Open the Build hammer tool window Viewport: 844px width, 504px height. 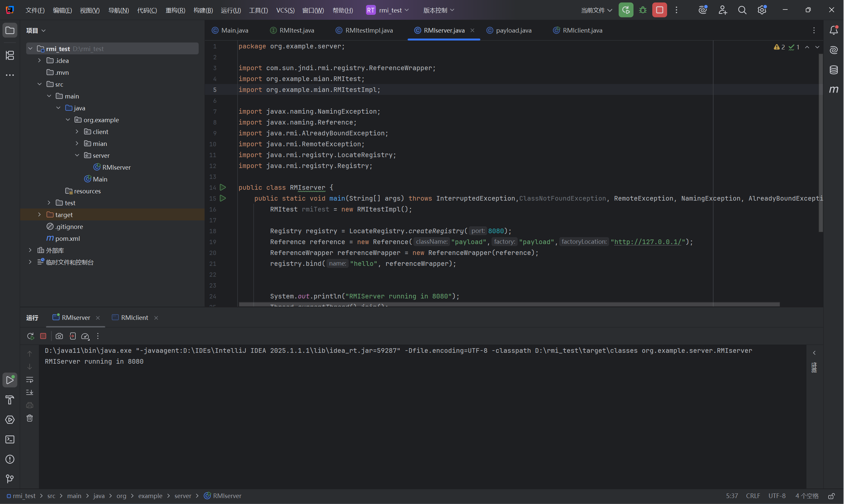point(10,400)
